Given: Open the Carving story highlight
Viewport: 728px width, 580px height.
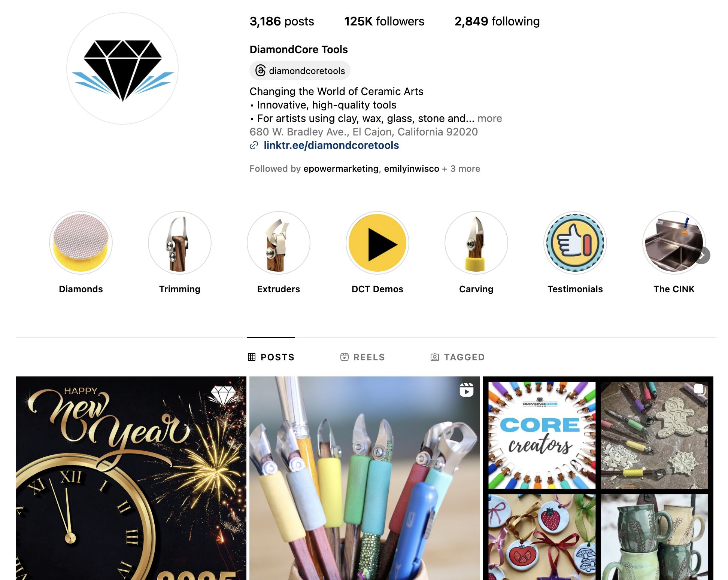Looking at the screenshot, I should pyautogui.click(x=476, y=243).
